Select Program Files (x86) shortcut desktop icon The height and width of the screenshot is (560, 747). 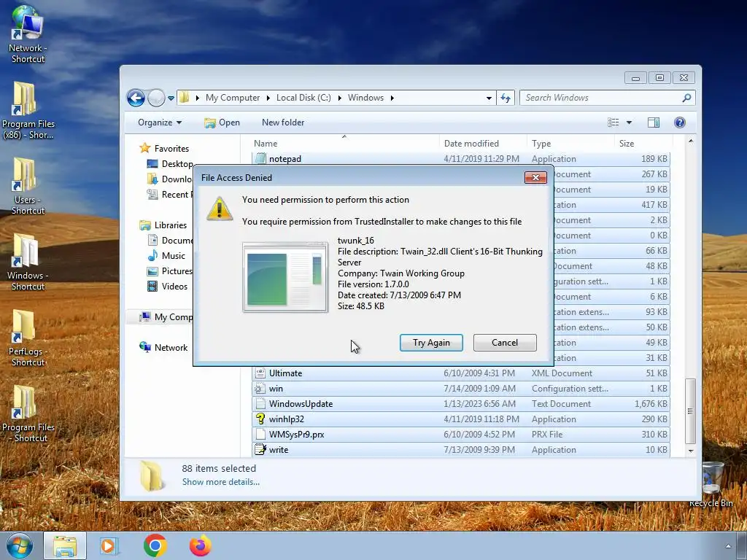coord(28,111)
